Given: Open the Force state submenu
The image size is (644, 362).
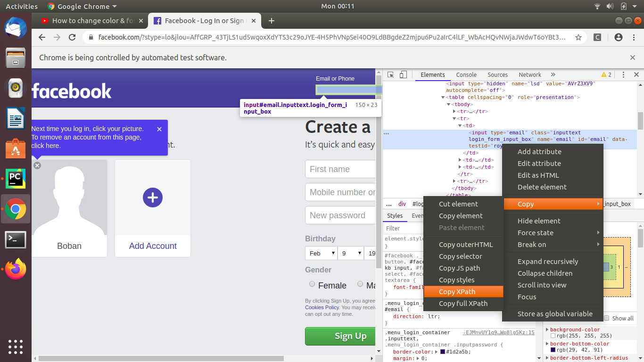Looking at the screenshot, I should (x=553, y=233).
